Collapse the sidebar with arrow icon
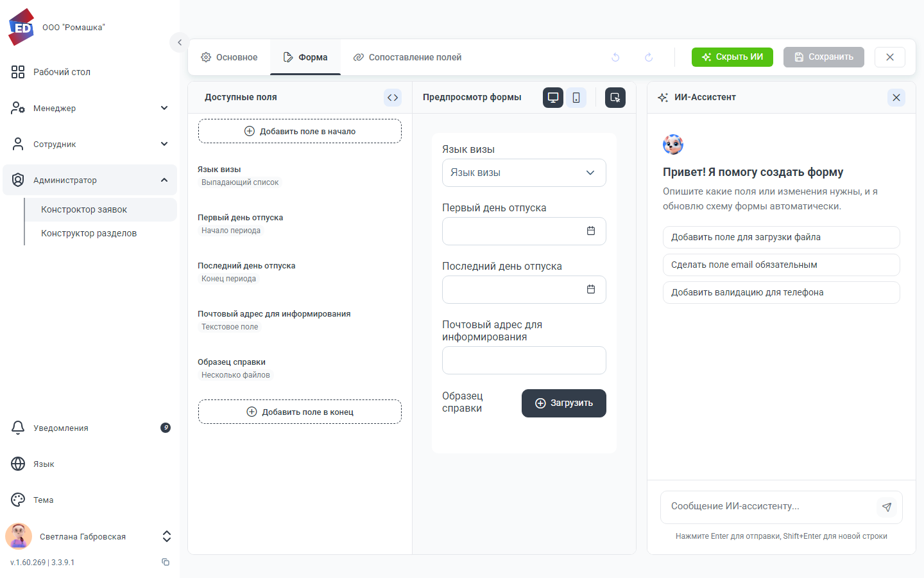The height and width of the screenshot is (578, 924). 180,42
